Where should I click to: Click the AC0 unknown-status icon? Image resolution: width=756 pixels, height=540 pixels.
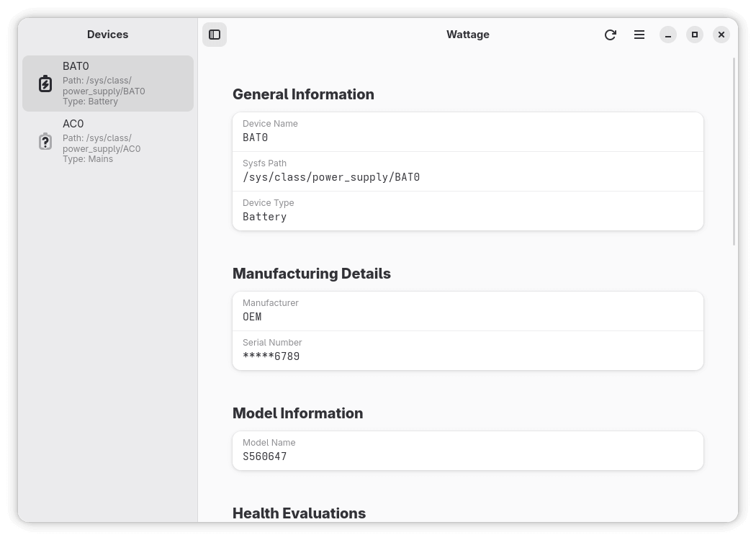click(x=45, y=141)
